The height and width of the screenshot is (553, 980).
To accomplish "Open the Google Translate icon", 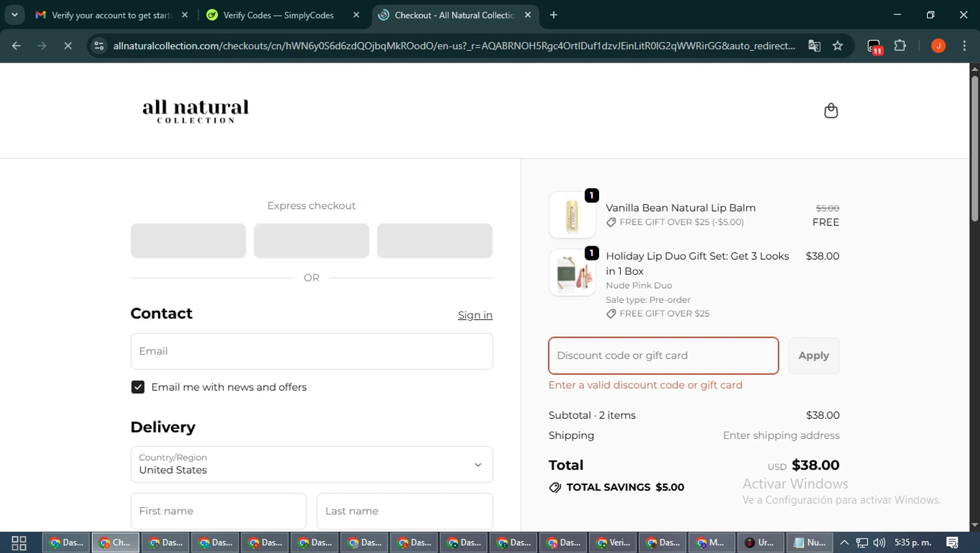I will click(x=814, y=46).
